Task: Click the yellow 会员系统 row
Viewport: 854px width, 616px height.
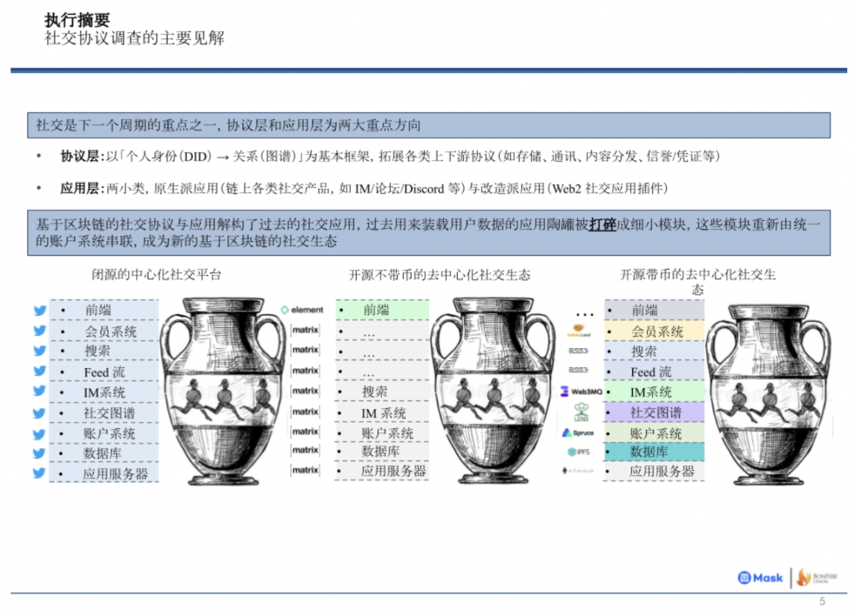Action: tap(654, 331)
